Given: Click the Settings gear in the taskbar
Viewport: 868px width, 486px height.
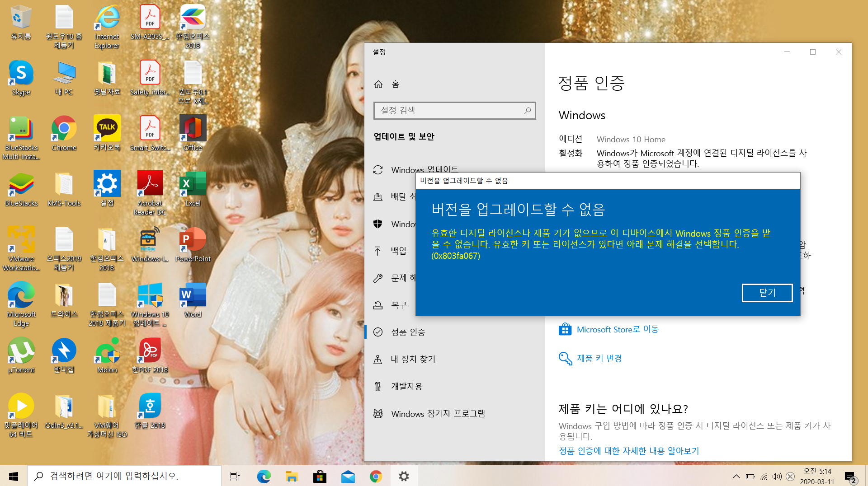Looking at the screenshot, I should 404,476.
